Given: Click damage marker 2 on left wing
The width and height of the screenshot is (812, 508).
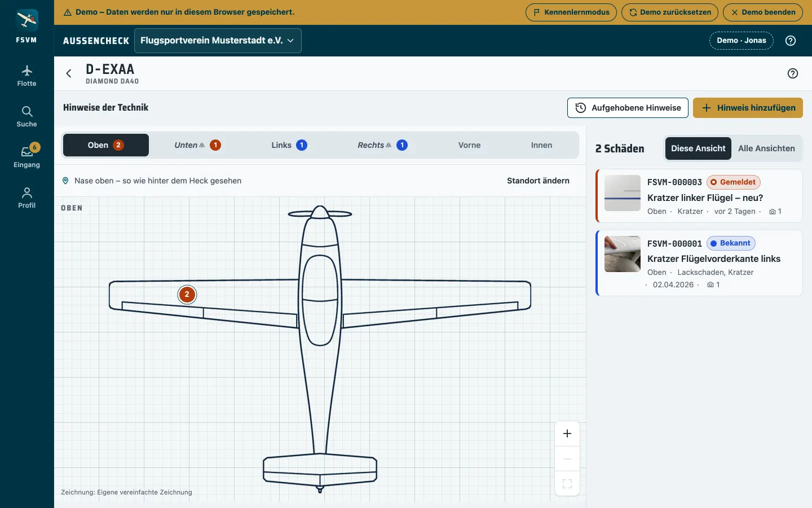Looking at the screenshot, I should [187, 295].
